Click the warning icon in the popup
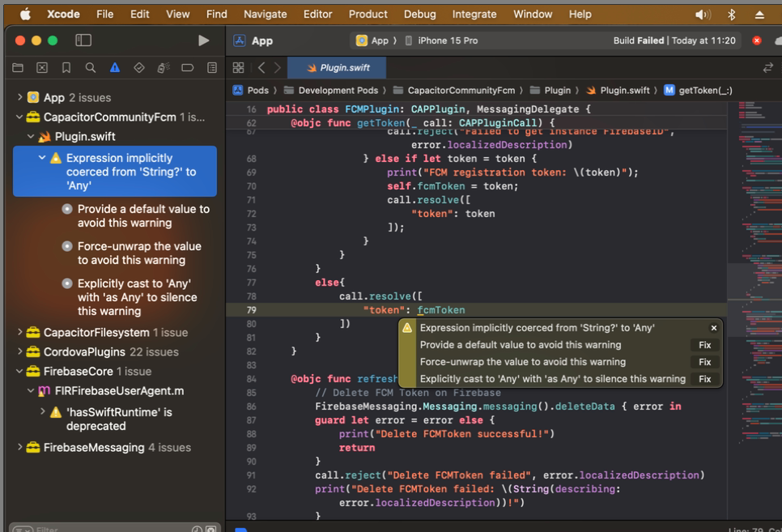 (x=407, y=328)
